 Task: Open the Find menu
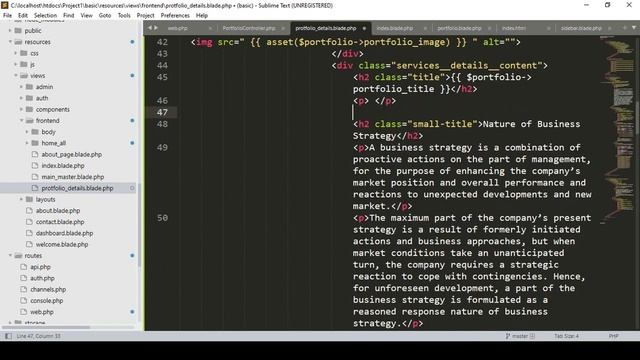coord(69,16)
